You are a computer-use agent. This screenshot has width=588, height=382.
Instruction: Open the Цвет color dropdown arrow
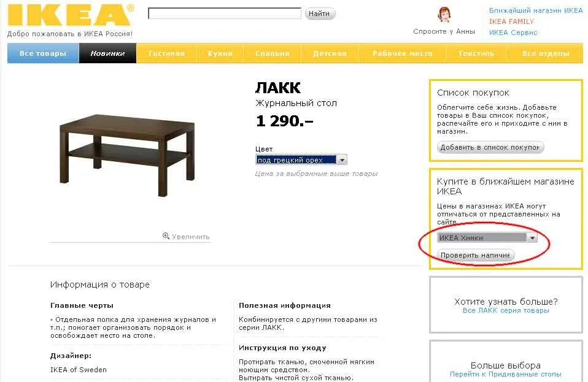[x=342, y=160]
